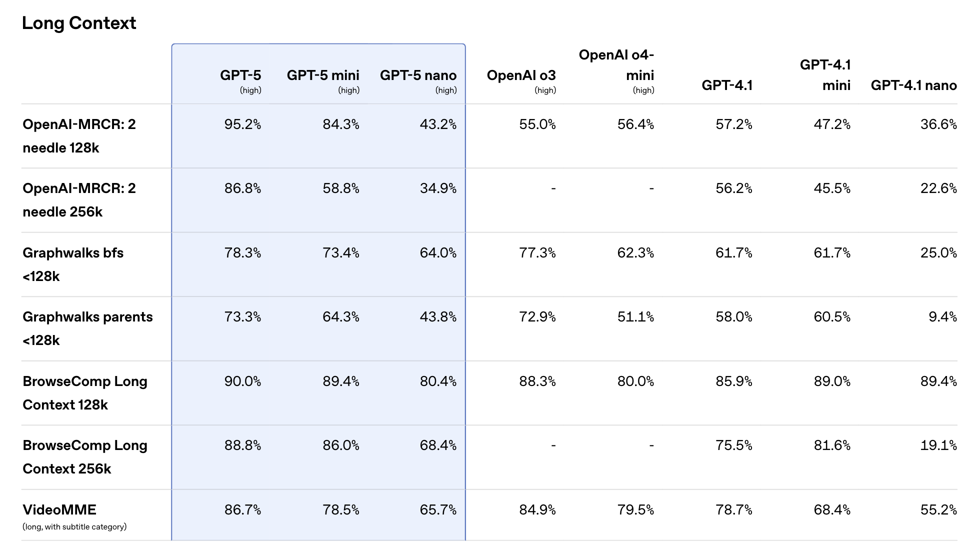Select the OpenAI-MRCR 2 needle 256k row label
Viewport: 970px width, 560px height.
point(79,200)
